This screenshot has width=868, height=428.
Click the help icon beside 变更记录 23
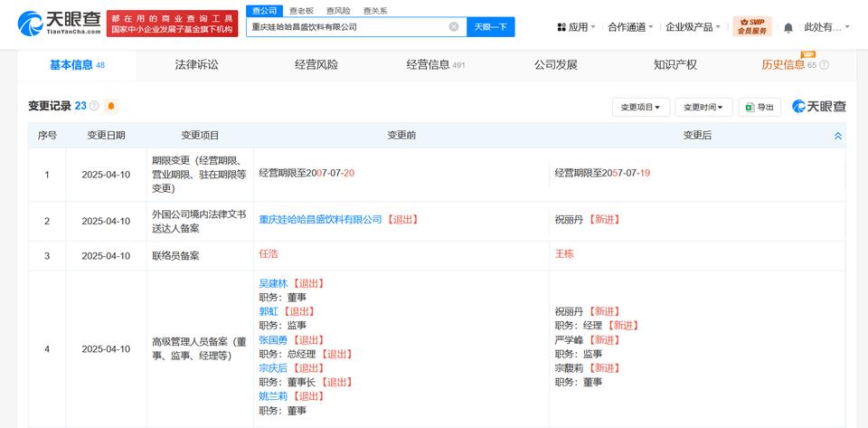click(94, 106)
